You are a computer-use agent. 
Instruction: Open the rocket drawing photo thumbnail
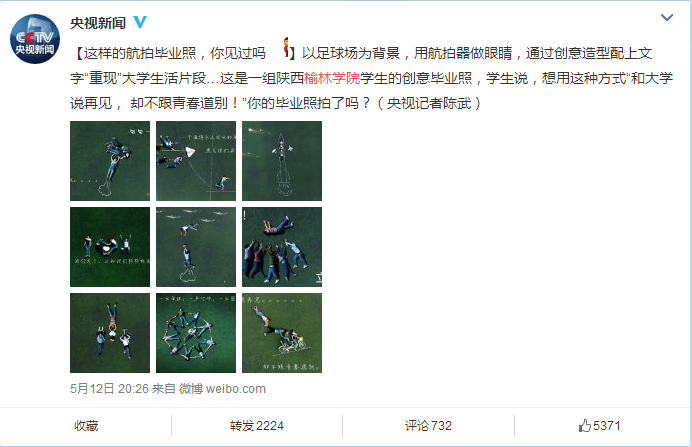click(x=282, y=161)
